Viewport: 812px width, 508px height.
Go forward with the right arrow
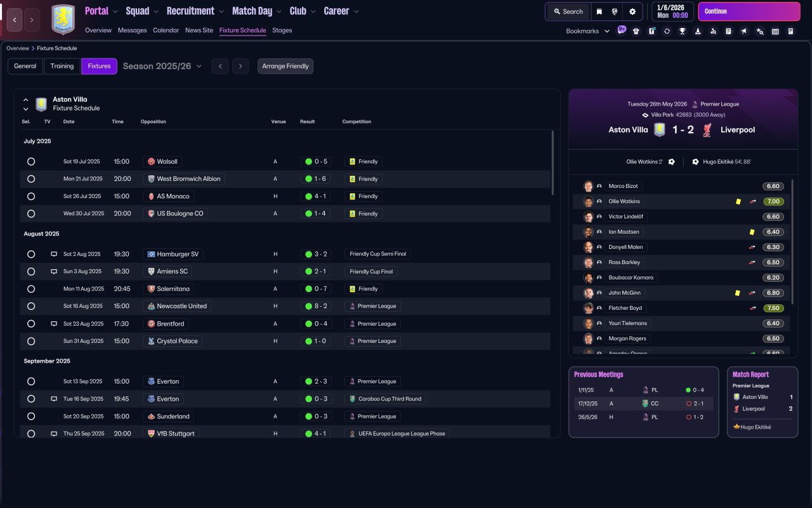coord(32,20)
